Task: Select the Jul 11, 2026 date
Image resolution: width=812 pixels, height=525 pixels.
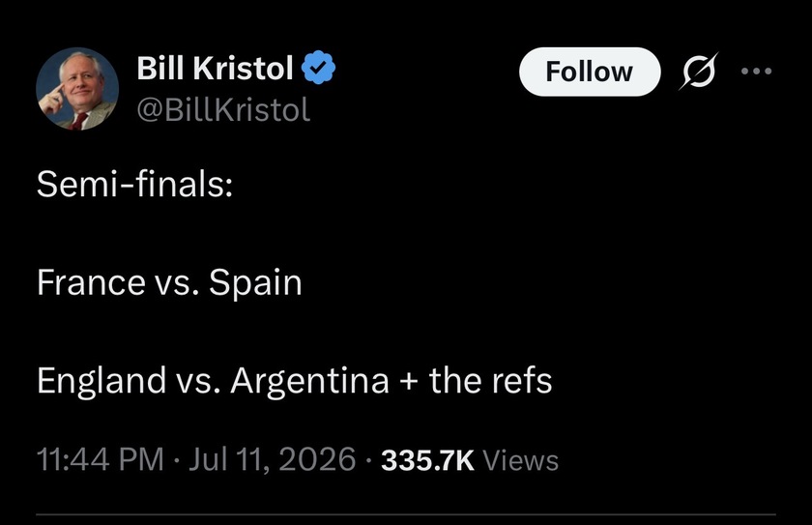Action: click(272, 459)
